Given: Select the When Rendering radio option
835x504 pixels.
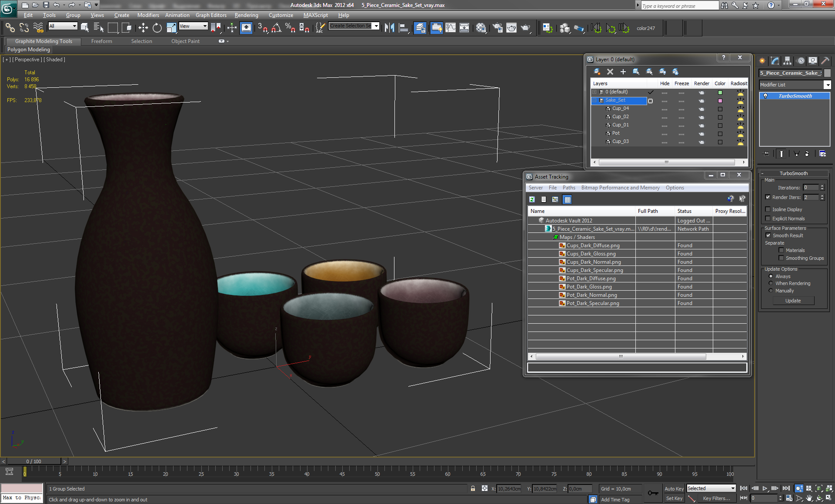Looking at the screenshot, I should [771, 283].
